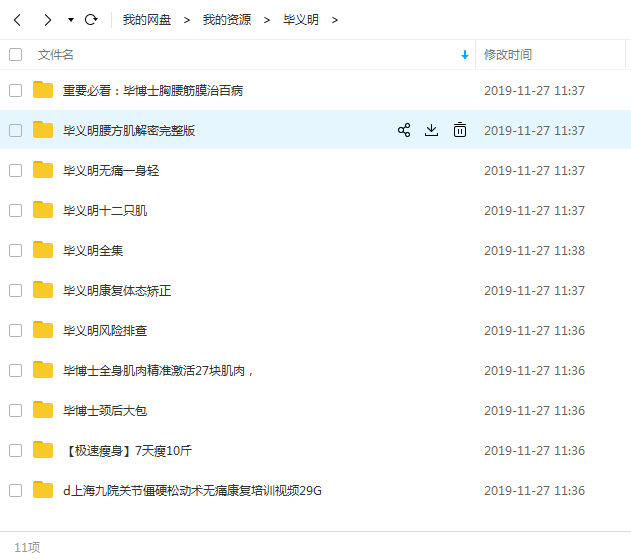The height and width of the screenshot is (559, 631).
Task: Check the box for 毕义明无痛一身轻
Action: (x=15, y=170)
